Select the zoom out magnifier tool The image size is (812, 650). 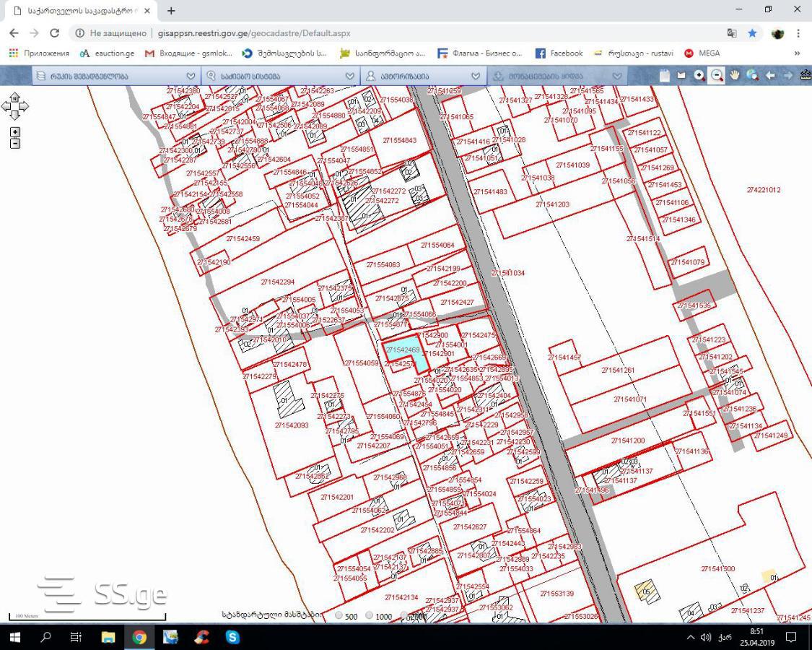coord(717,76)
